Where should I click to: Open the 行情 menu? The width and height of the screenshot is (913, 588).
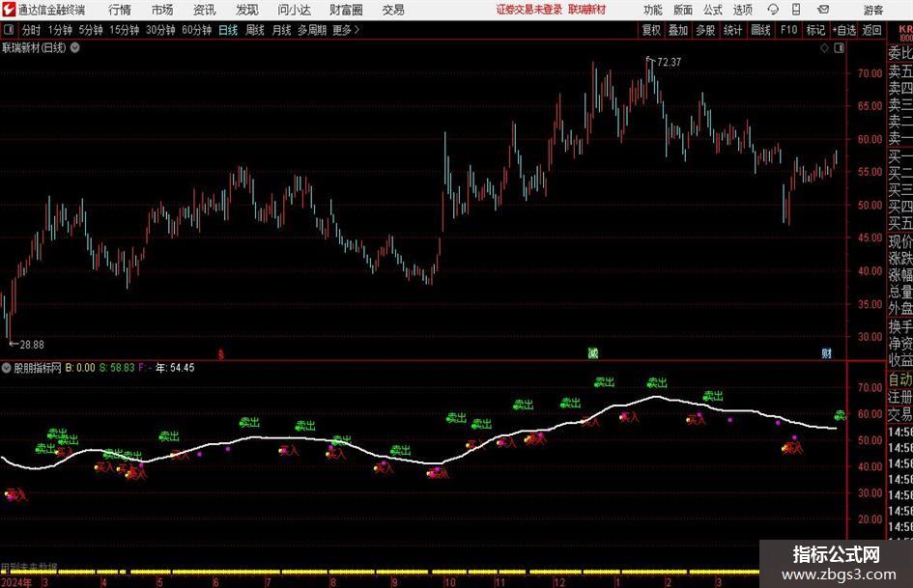coord(120,10)
